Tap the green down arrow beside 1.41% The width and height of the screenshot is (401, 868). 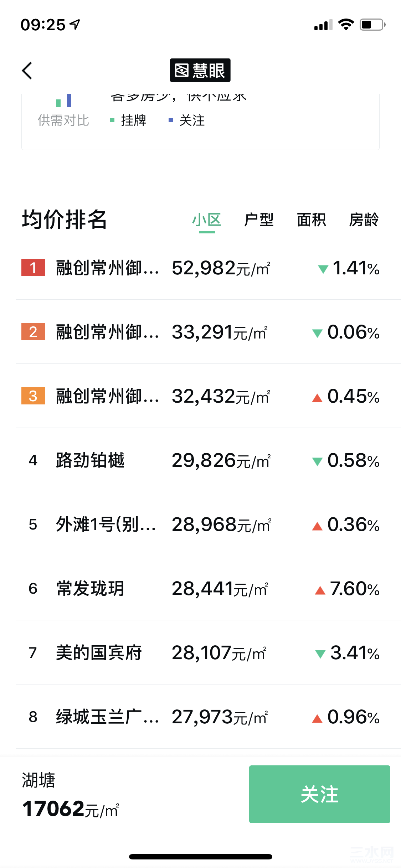[323, 269]
